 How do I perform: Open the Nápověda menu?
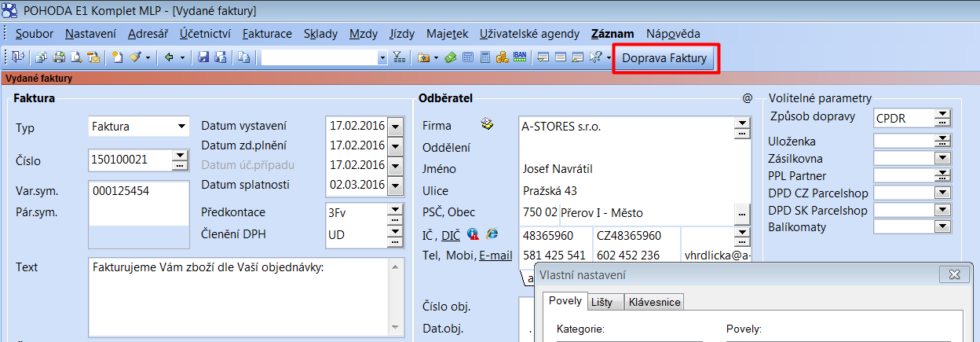673,34
